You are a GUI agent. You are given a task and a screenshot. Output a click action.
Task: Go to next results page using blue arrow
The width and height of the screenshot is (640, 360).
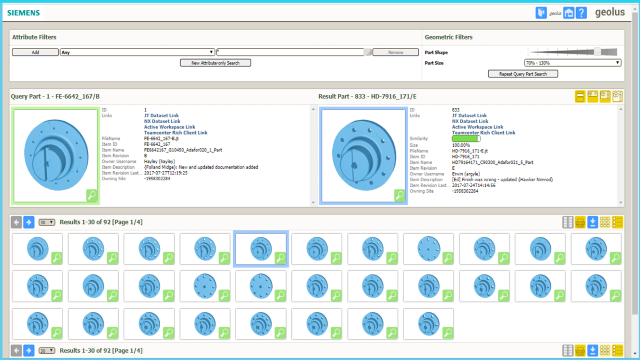(x=29, y=222)
